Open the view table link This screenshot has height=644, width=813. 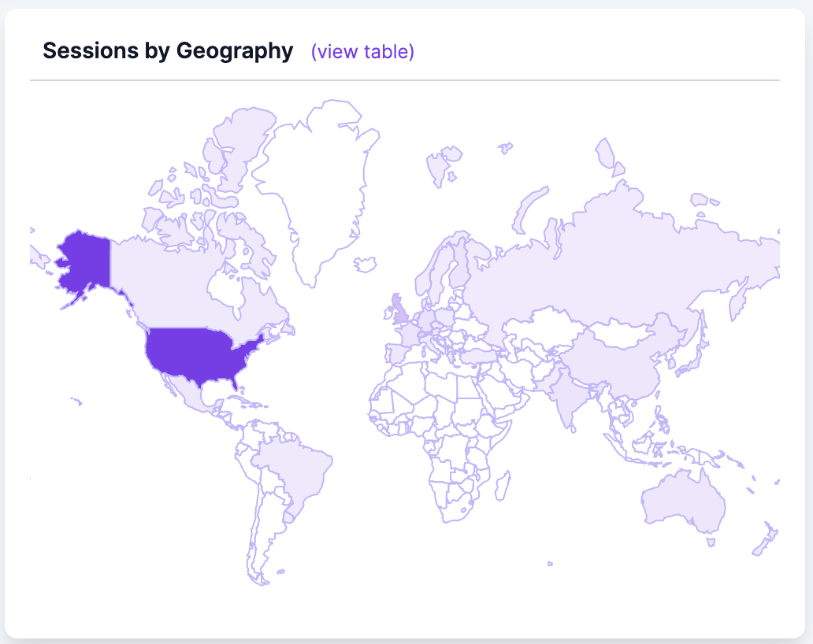click(x=362, y=51)
